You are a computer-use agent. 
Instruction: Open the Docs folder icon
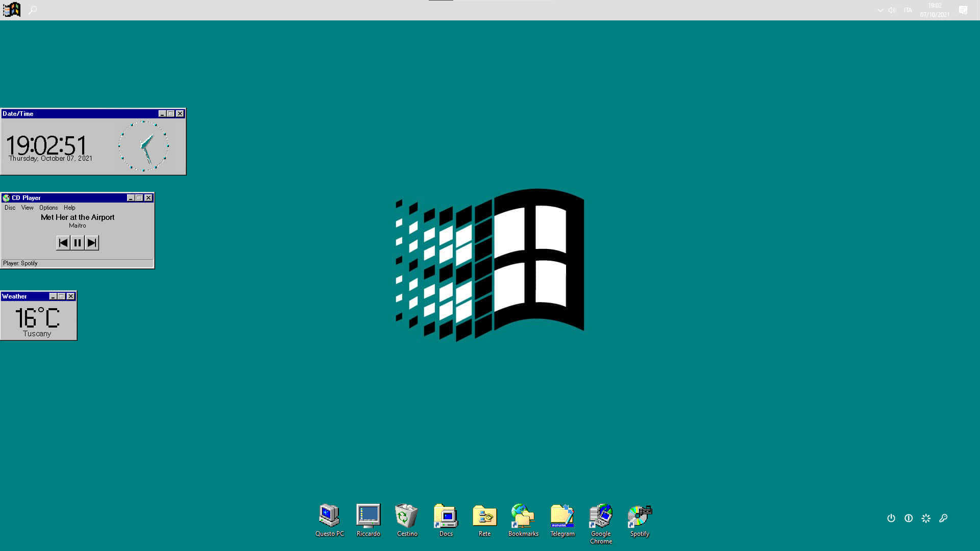pos(446,520)
